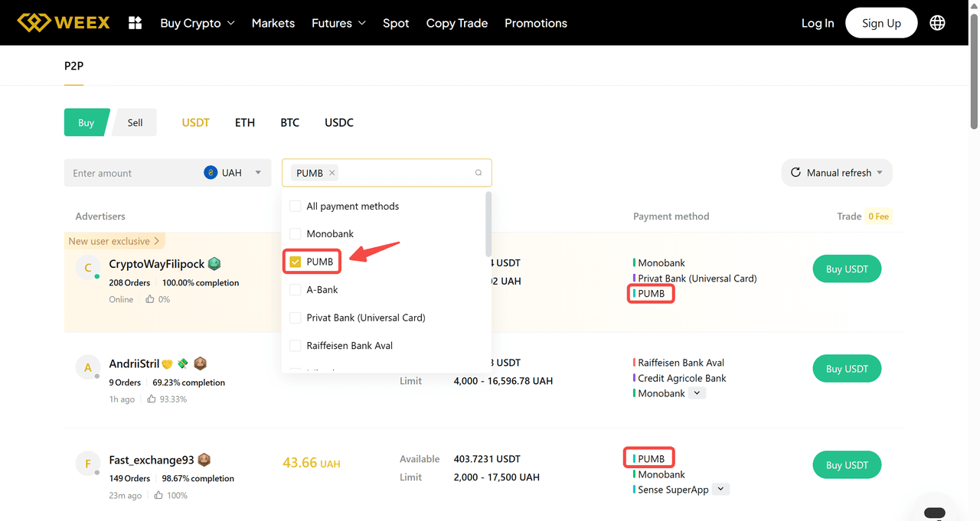Image resolution: width=980 pixels, height=521 pixels.
Task: Click Fast_exchange93's thumbs-up rating icon
Action: (x=158, y=496)
